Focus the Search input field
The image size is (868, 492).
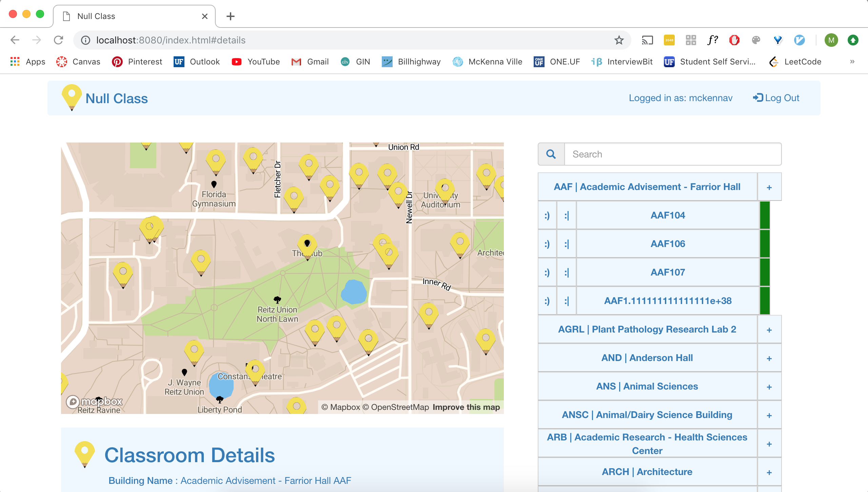673,154
